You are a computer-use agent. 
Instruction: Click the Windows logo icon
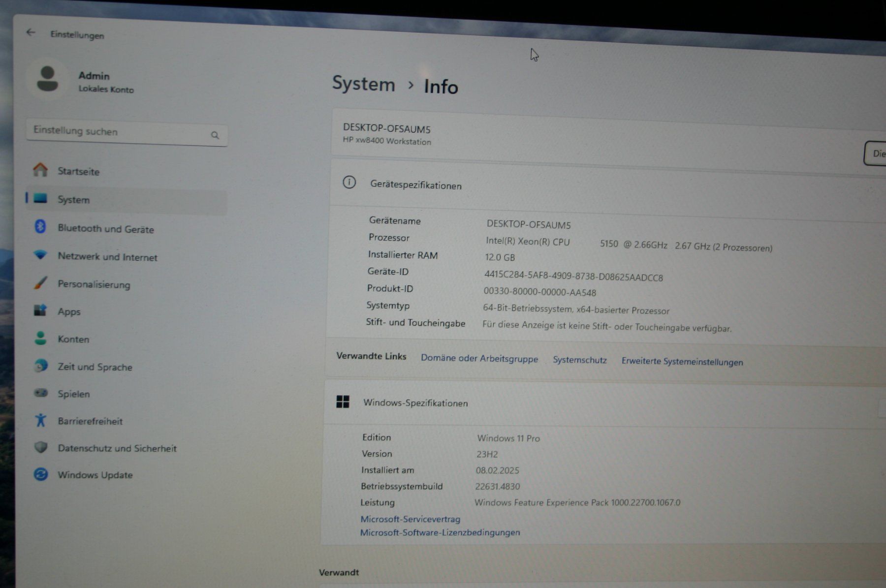tap(343, 402)
